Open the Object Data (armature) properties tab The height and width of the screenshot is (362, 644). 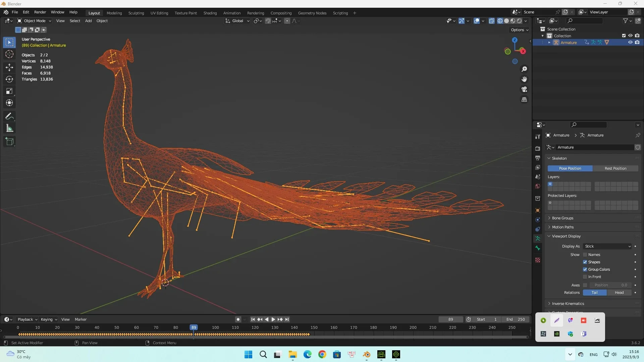pos(538,239)
